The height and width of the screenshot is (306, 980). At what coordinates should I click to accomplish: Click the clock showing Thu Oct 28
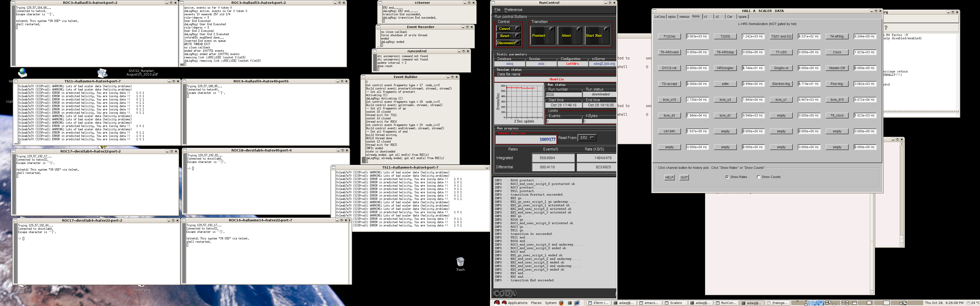tap(944, 303)
